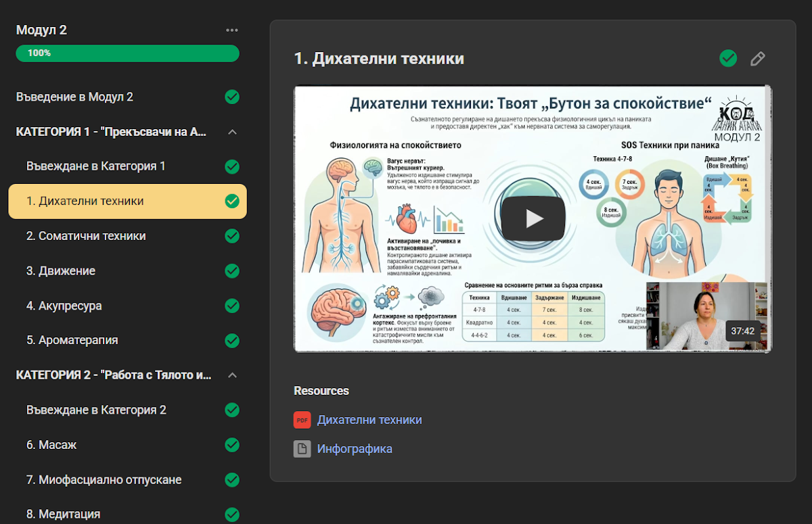812x524 pixels.
Task: Open lesson 6. Масаж
Action: (x=51, y=445)
